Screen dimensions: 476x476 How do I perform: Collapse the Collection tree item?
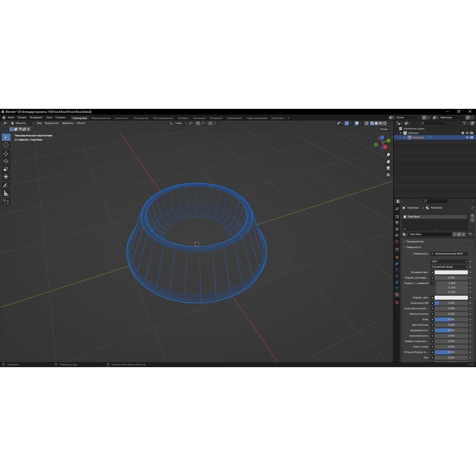(400, 133)
